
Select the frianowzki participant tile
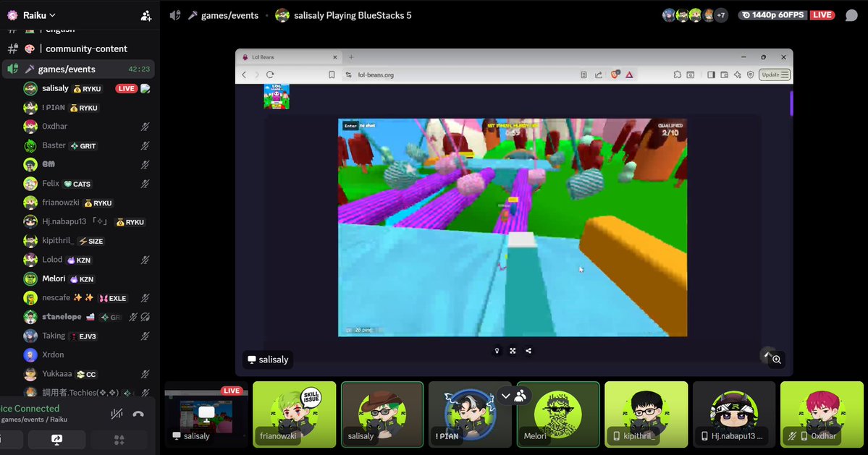tap(295, 414)
